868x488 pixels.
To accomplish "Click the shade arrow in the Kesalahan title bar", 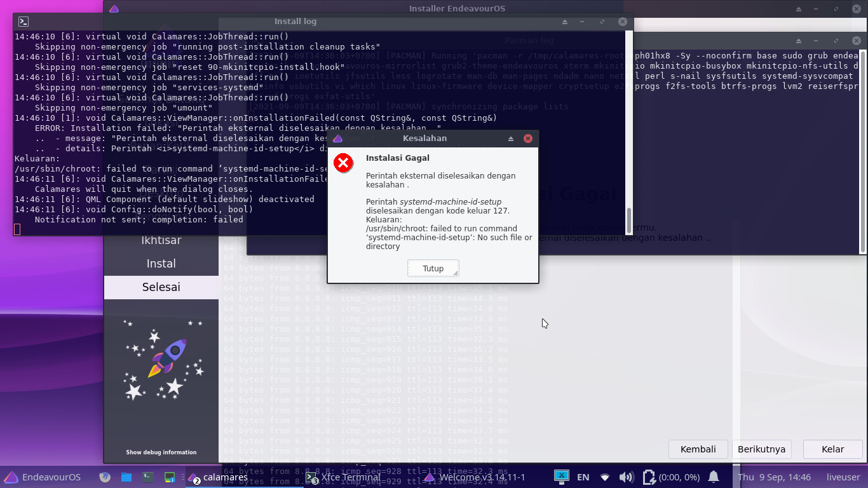I will 511,139.
